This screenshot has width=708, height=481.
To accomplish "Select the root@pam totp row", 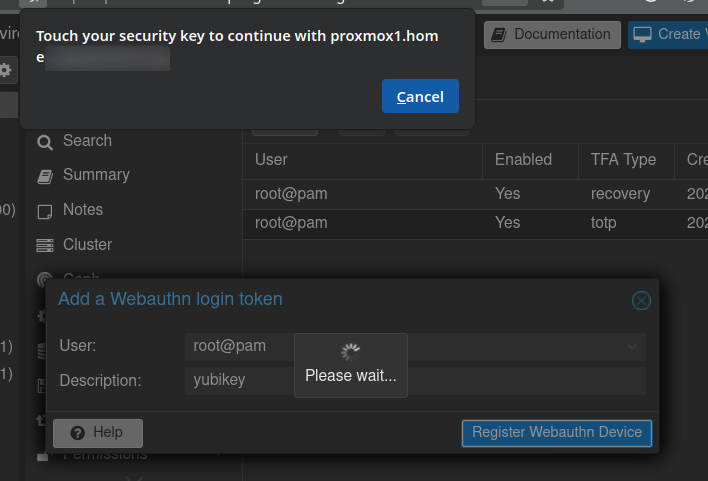I will coord(475,223).
